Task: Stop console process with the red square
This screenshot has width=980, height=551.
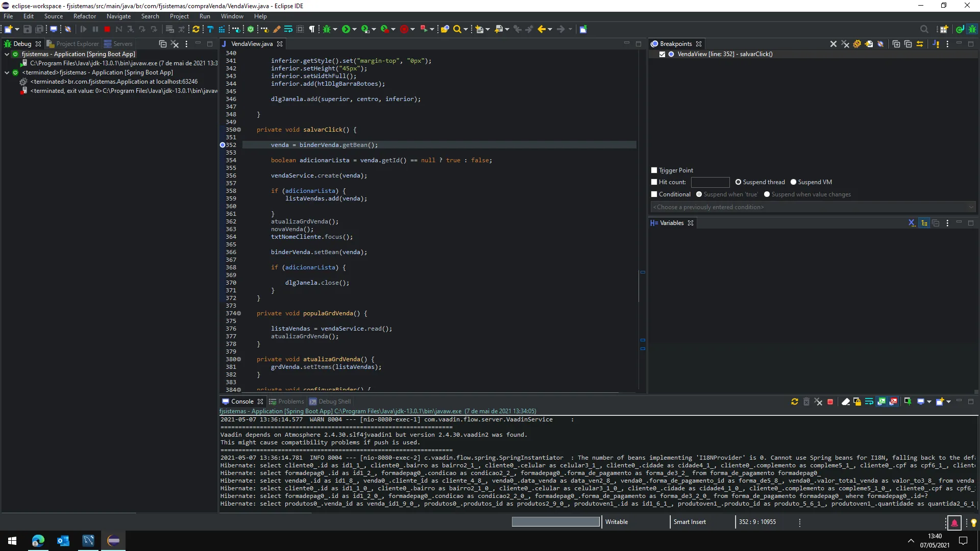Action: tap(830, 402)
